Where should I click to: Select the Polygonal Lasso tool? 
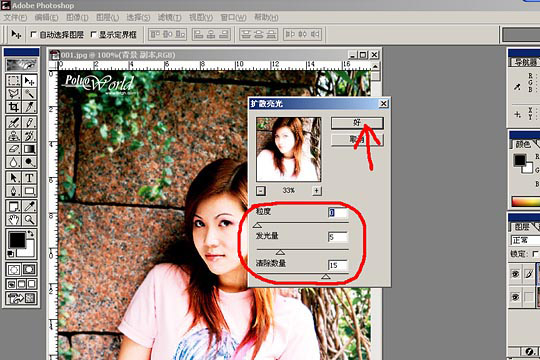pyautogui.click(x=14, y=94)
